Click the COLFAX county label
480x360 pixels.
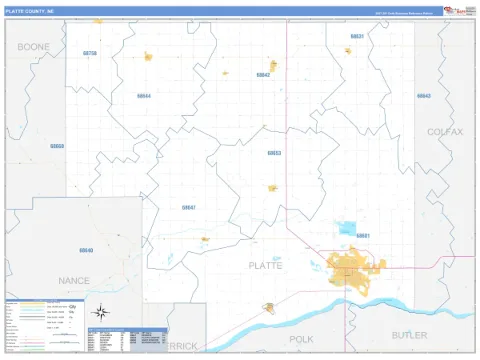445,132
